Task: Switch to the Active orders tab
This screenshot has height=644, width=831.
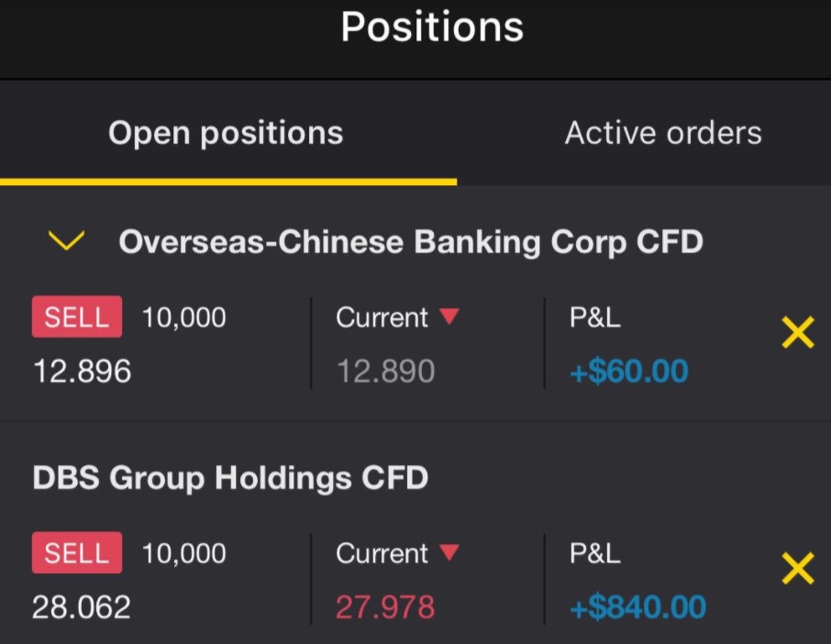Action: coord(662,133)
